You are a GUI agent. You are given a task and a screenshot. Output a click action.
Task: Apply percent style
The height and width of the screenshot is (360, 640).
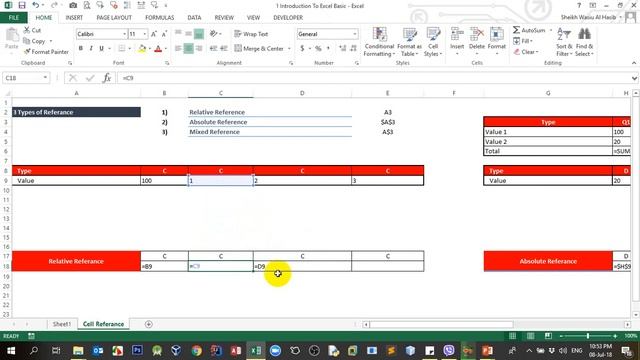pyautogui.click(x=318, y=49)
